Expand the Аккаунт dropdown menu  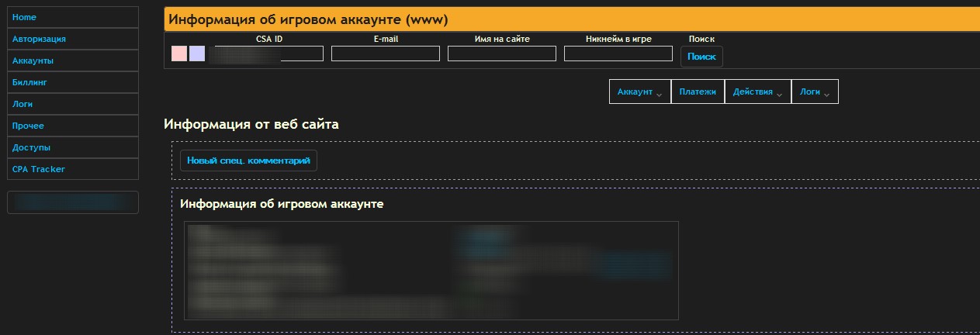click(x=640, y=92)
